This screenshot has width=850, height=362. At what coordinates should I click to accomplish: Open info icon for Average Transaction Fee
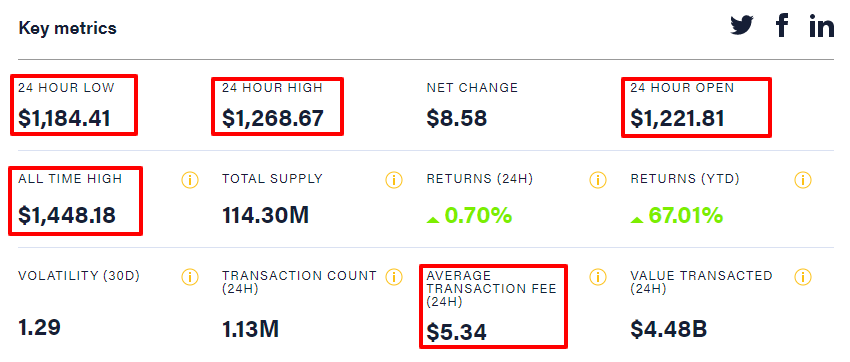[598, 277]
